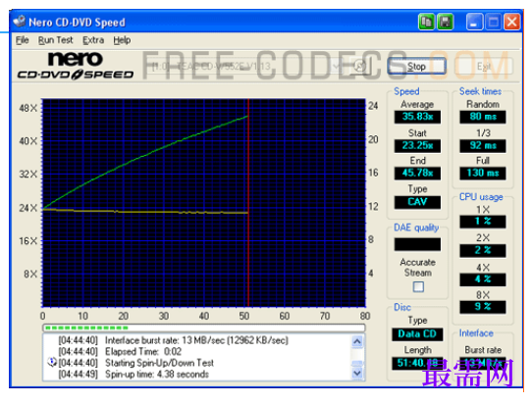Click the green transfer speed curve
Viewport: 532px width, 404px height.
[146, 155]
